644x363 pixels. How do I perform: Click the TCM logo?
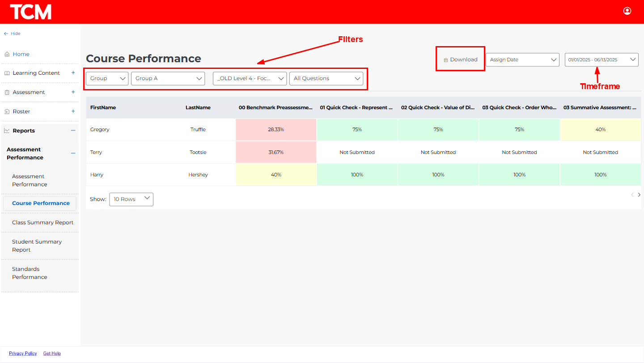[x=31, y=12]
